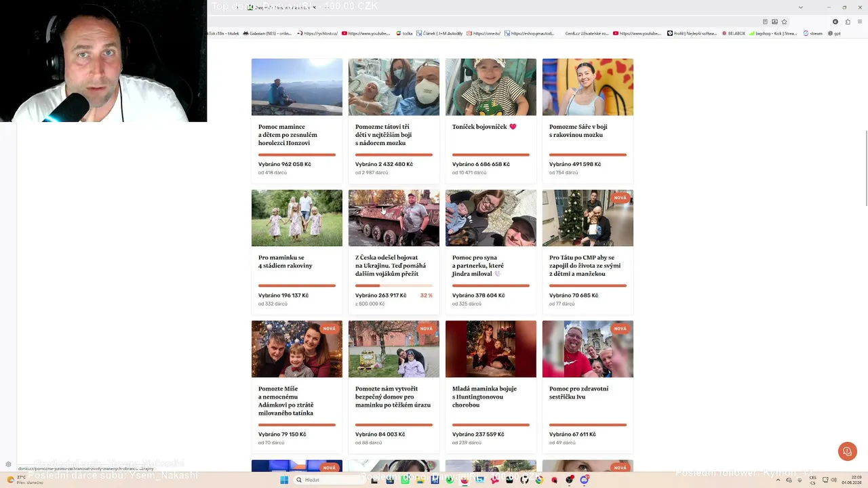Open 'Pomoc pro zdravotní sestřičku Ivu' title

click(578, 392)
